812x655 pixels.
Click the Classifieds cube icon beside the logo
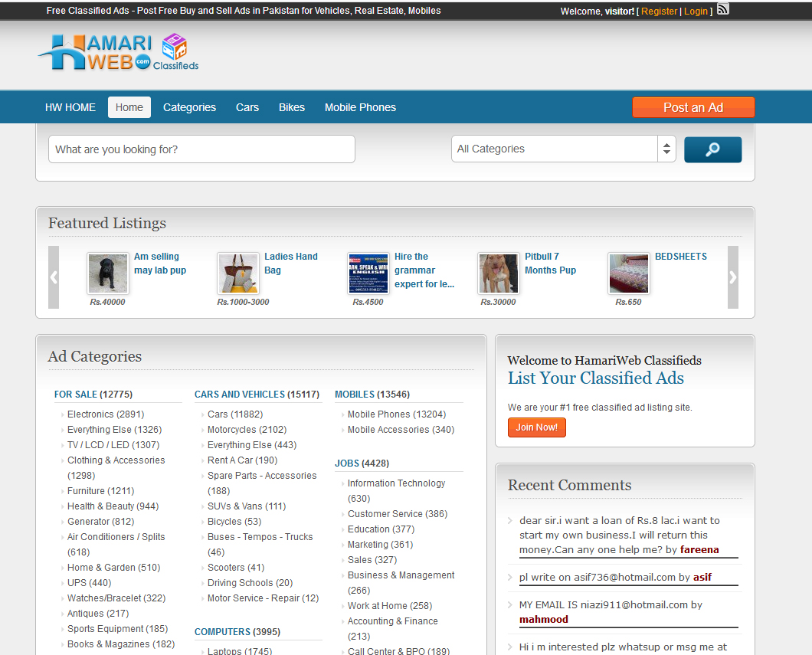click(175, 50)
